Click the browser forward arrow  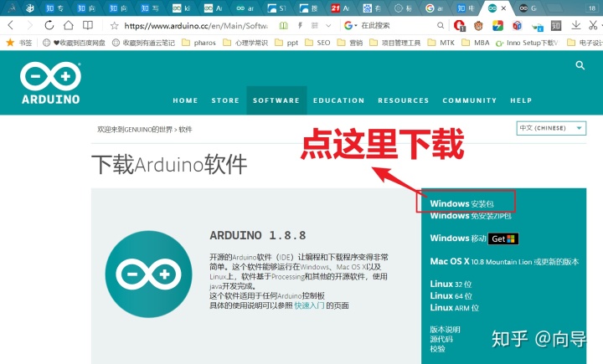[29, 25]
